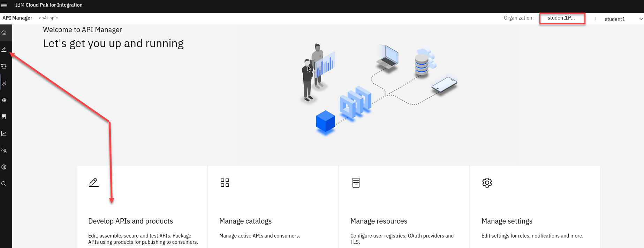
Task: Click the pencil icon on the Develop card
Action: 93,182
